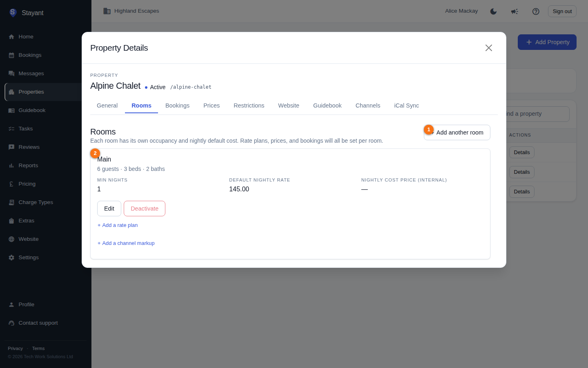Open Guidebook via its sidebar icon
Viewport: 588px width, 368px height.
coord(11,110)
